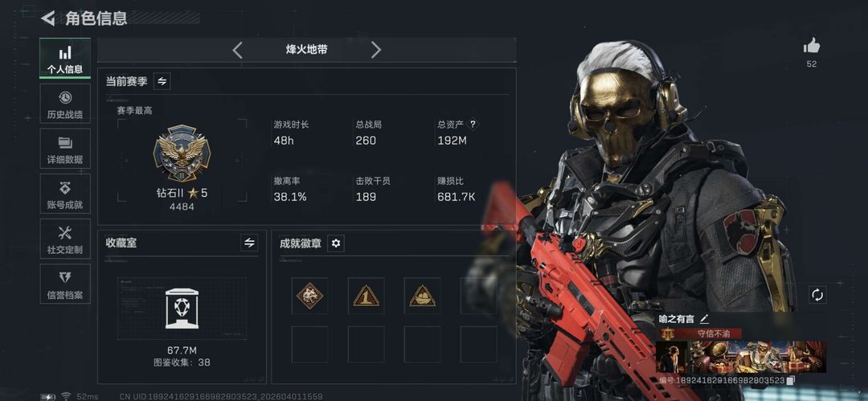Click the question mark next to 总资产
This screenshot has height=401, width=868.
[x=473, y=125]
